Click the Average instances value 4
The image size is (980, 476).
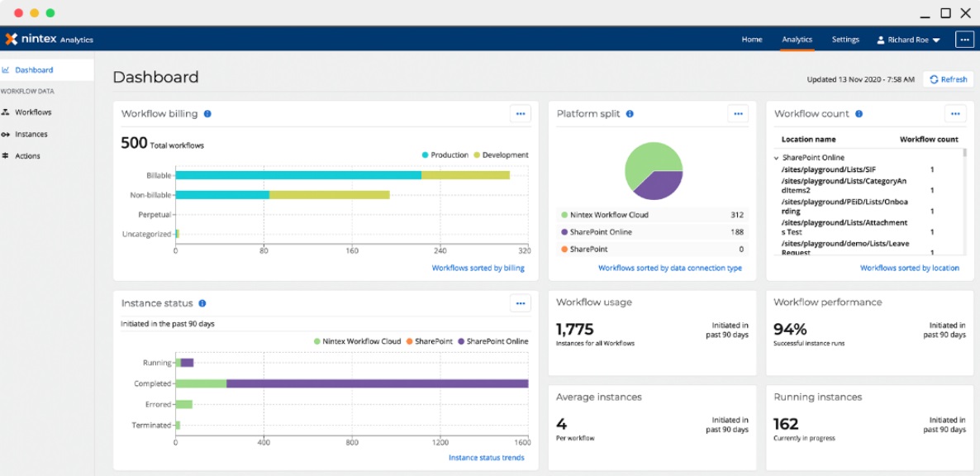(x=561, y=424)
